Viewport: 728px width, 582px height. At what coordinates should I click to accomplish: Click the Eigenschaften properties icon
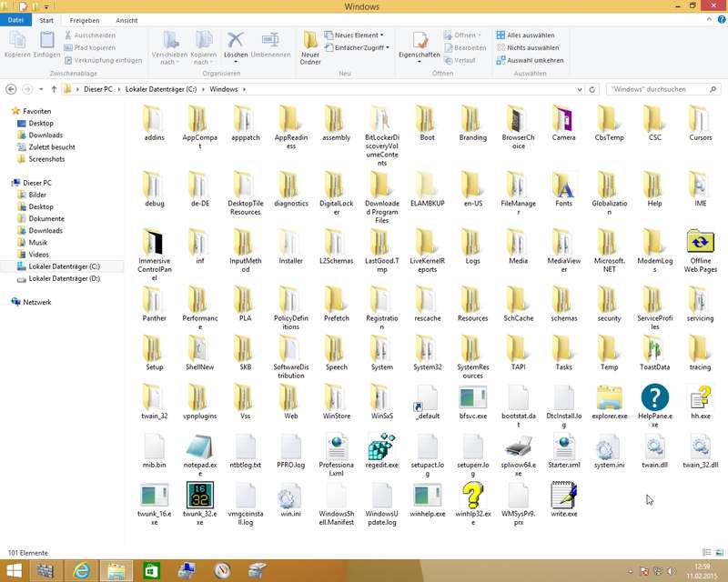(x=420, y=40)
